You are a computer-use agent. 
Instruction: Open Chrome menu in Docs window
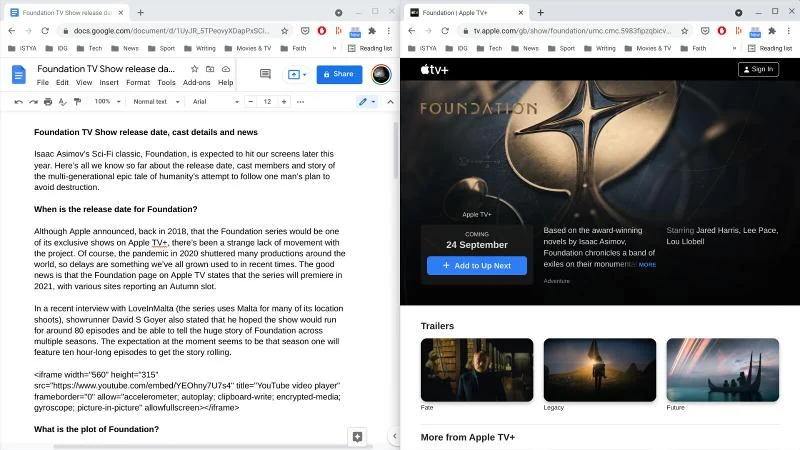[389, 31]
